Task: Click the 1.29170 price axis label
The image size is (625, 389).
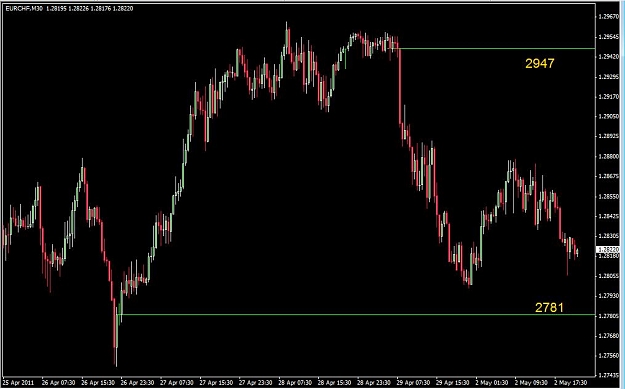Action: 609,96
